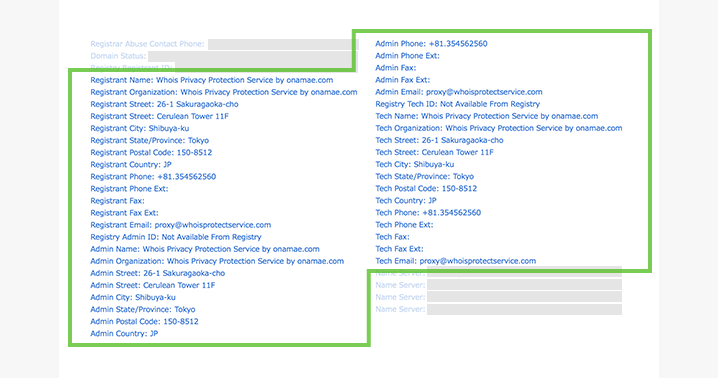Screen dimensions: 718x378
Task: Click the Registrant Name line
Action: click(x=212, y=80)
